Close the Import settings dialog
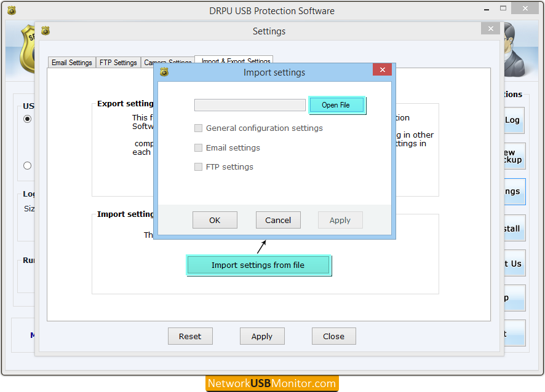The width and height of the screenshot is (545, 392). (x=383, y=70)
